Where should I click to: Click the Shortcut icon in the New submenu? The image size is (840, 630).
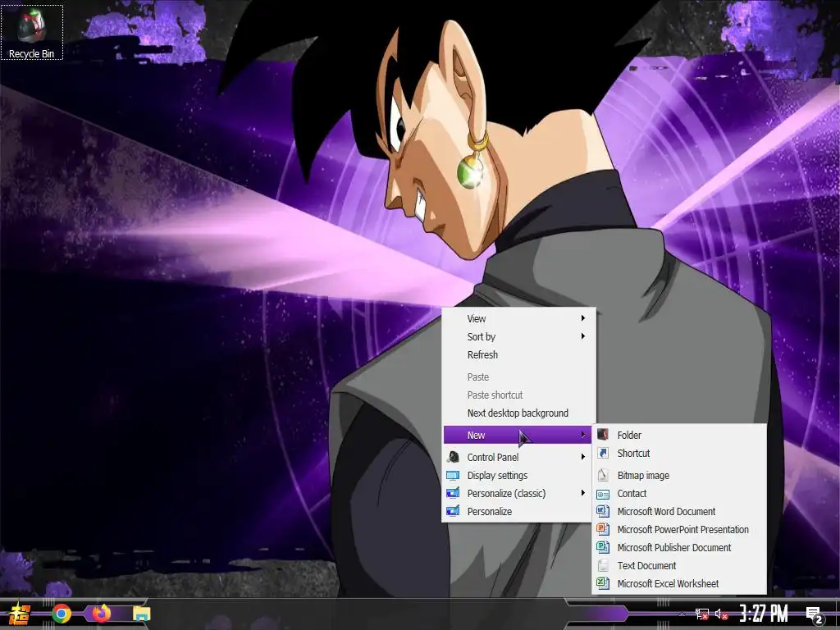(x=603, y=453)
